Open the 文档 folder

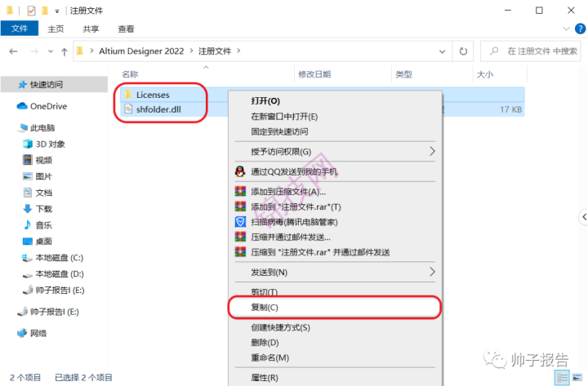[38, 193]
